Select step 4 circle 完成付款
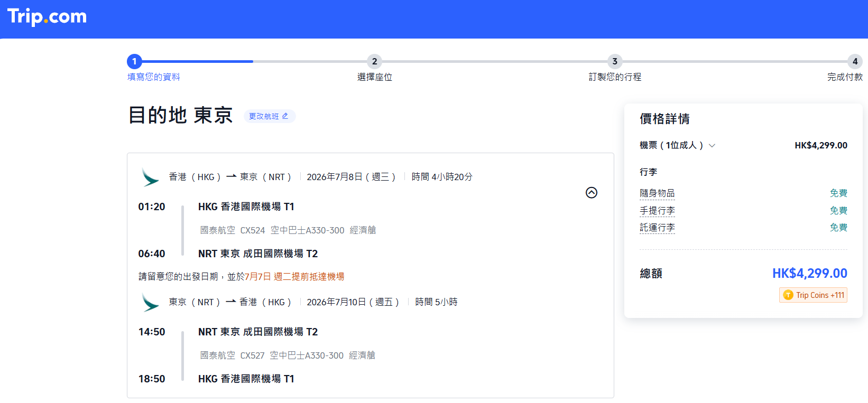This screenshot has height=403, width=868. pos(855,61)
